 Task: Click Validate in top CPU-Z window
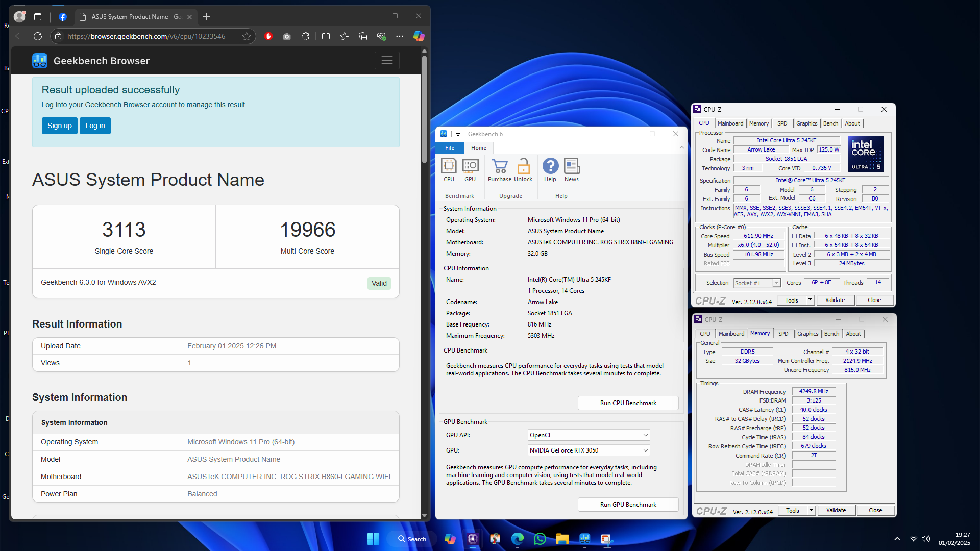click(835, 300)
